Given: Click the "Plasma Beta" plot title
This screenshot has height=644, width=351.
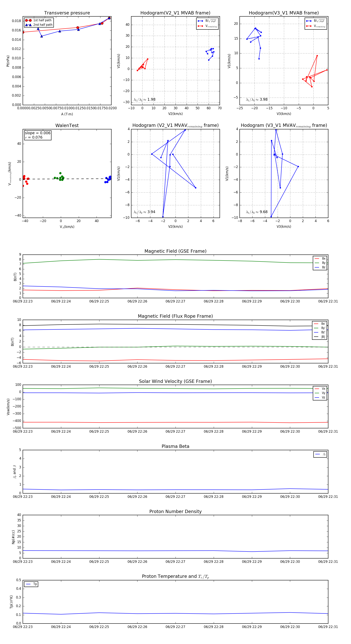Looking at the screenshot, I should [x=175, y=447].
